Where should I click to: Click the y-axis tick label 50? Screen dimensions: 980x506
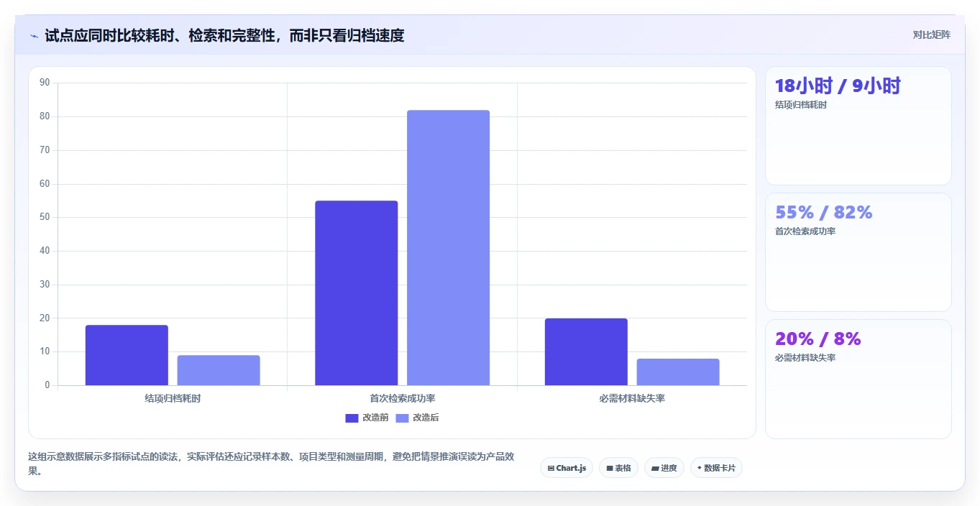45,217
